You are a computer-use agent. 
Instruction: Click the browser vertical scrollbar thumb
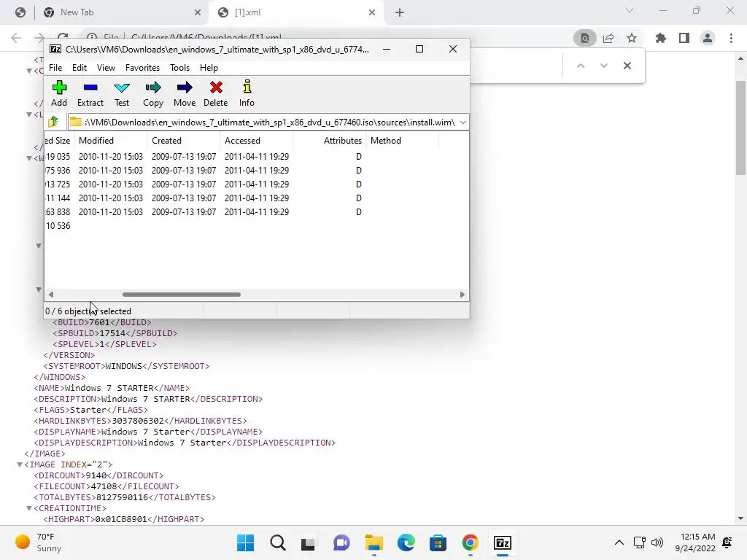pyautogui.click(x=740, y=128)
